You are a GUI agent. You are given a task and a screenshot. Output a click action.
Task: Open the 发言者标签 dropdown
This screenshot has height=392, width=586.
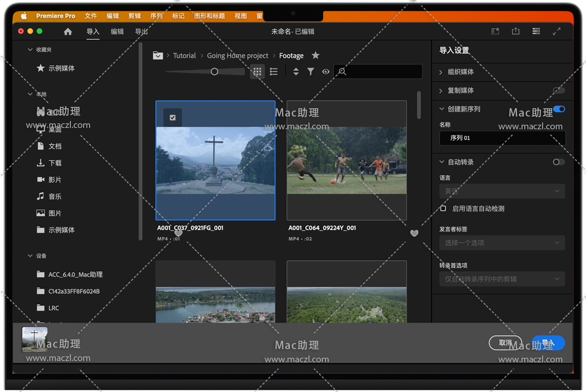click(x=502, y=243)
